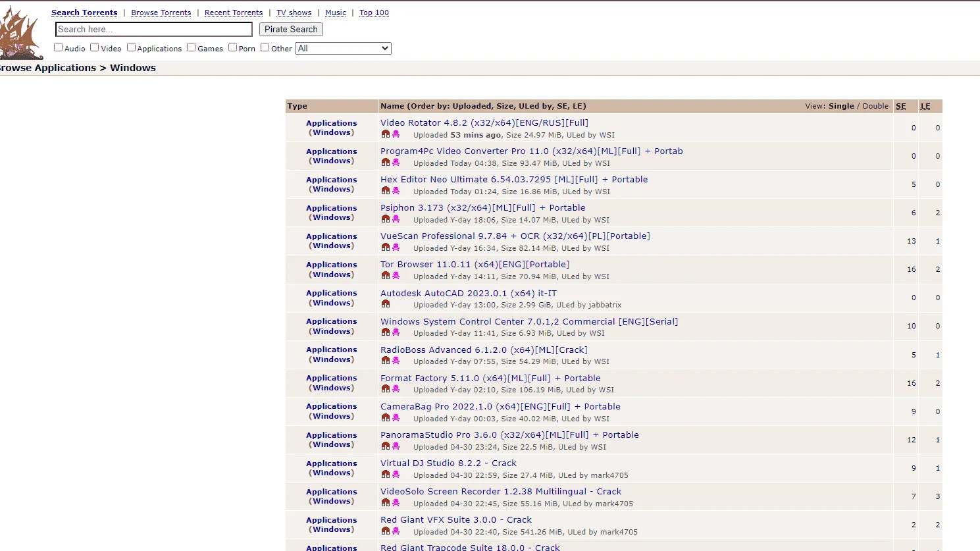Image resolution: width=980 pixels, height=551 pixels.
Task: Click the magnet icon for RadioBoss Advanced
Action: [386, 361]
